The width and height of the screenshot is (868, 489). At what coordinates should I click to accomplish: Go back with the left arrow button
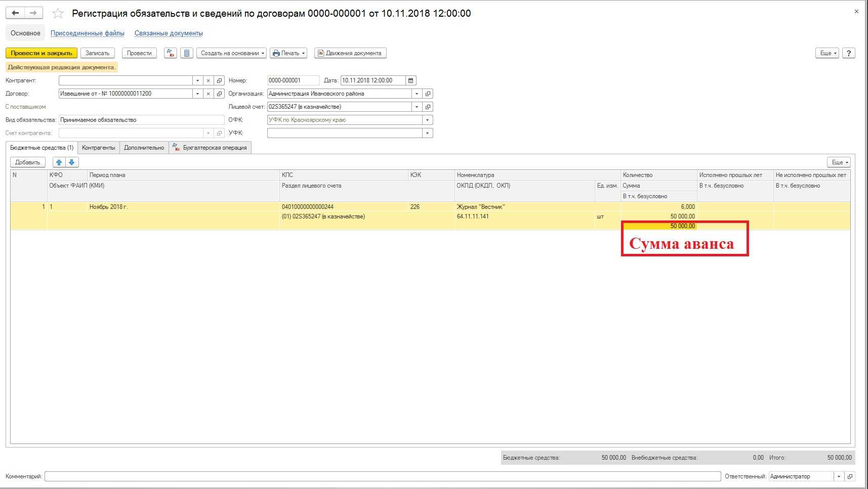(x=15, y=13)
